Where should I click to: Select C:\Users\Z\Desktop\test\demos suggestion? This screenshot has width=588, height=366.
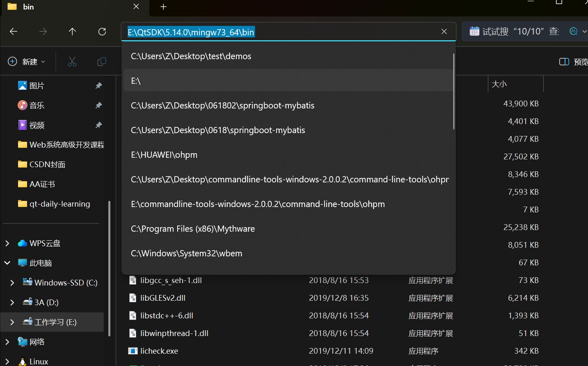[x=288, y=56]
